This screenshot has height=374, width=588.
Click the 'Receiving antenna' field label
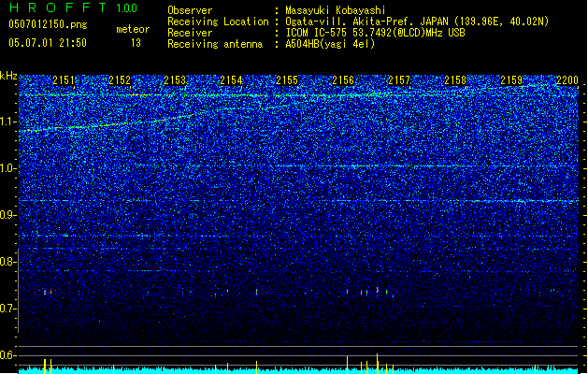[215, 44]
